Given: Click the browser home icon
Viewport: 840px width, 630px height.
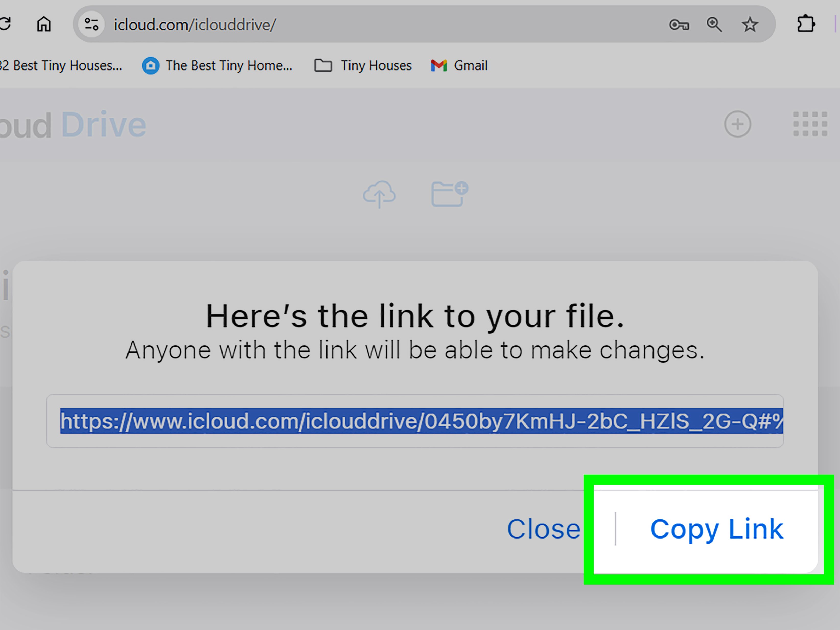Looking at the screenshot, I should [44, 24].
